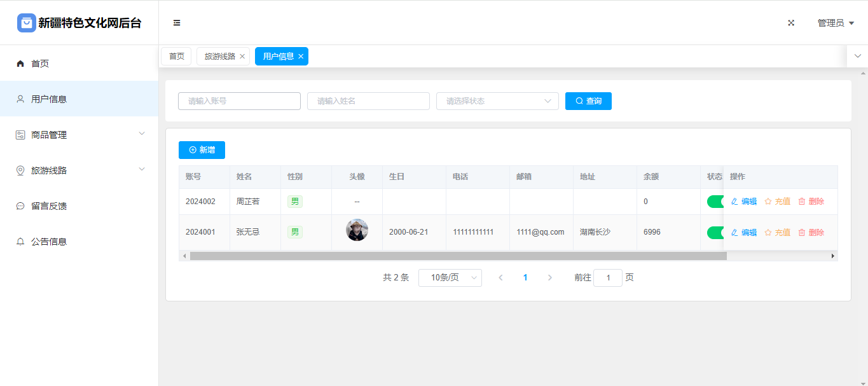Close the 旅游线路 tab with its X

pos(242,57)
